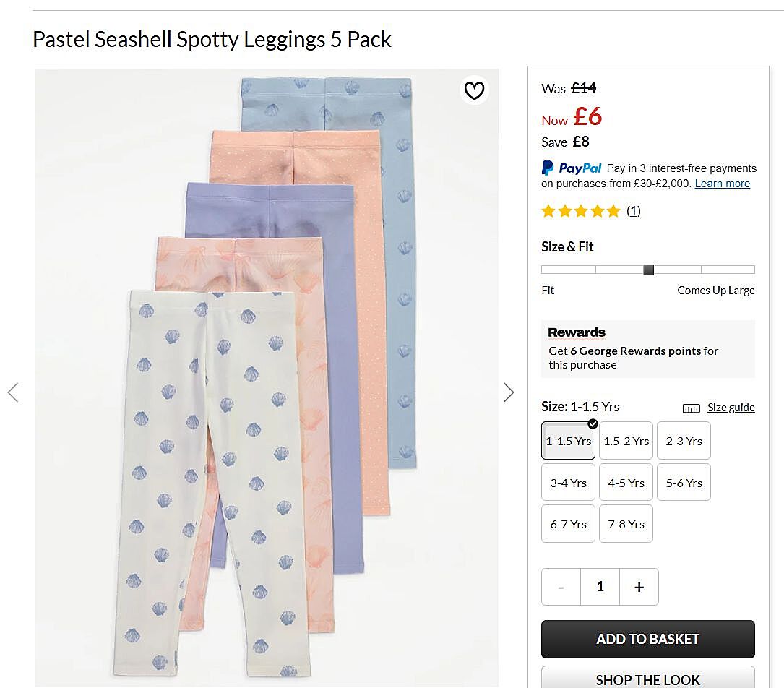This screenshot has width=784, height=688.
Task: Click the five-star rating stars
Action: click(581, 211)
